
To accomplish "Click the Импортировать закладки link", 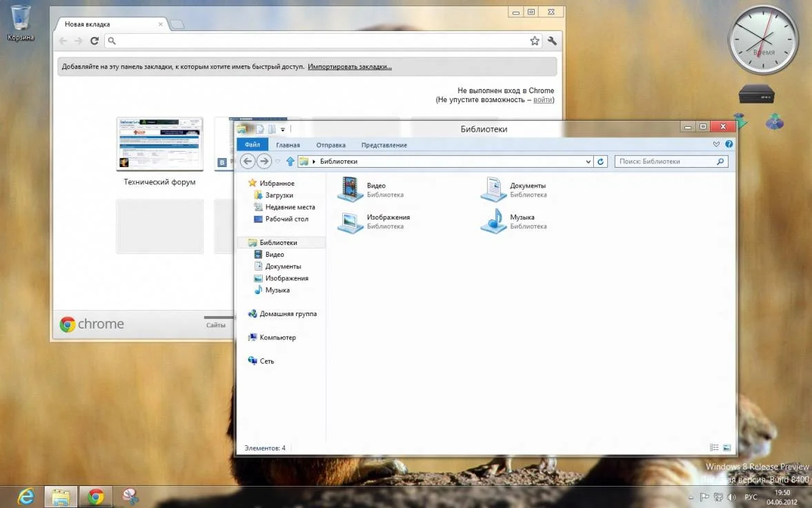I will pos(350,67).
